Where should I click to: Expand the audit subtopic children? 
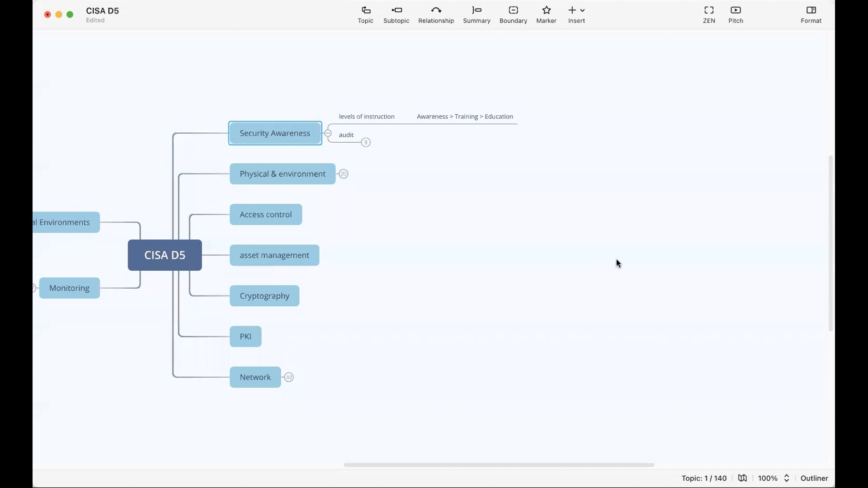366,142
